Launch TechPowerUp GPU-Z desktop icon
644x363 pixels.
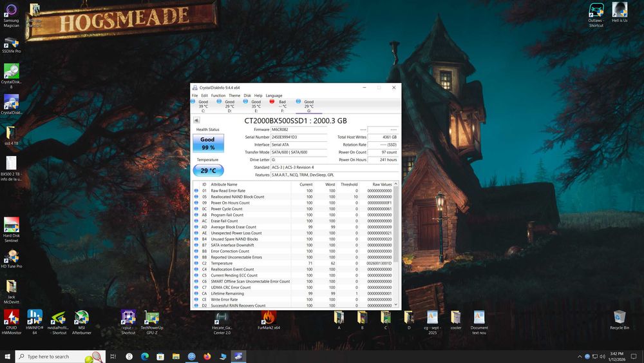151,323
